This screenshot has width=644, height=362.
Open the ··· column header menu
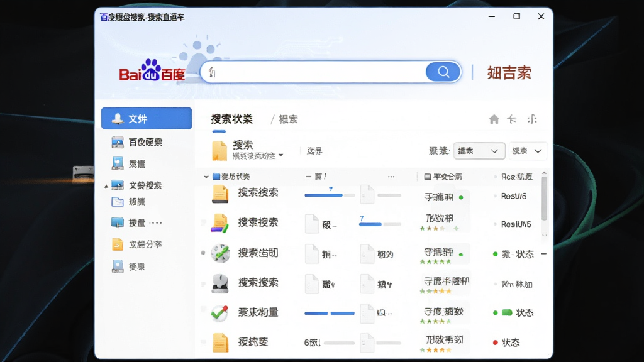[x=391, y=177]
